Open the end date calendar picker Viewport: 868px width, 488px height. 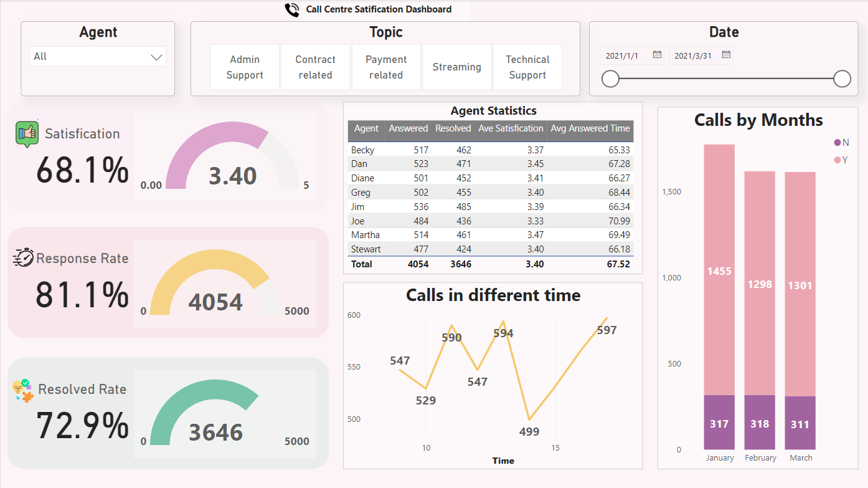725,55
